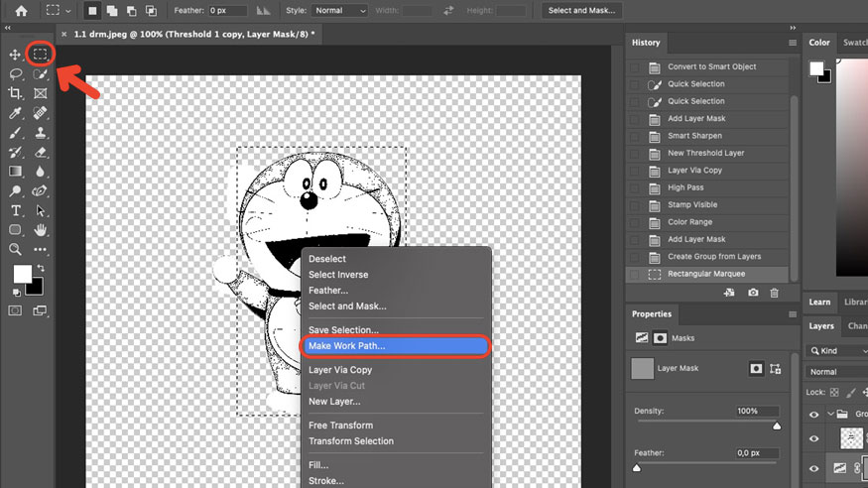Delete current state in History panel
Image resolution: width=868 pixels, height=488 pixels.
coord(774,293)
